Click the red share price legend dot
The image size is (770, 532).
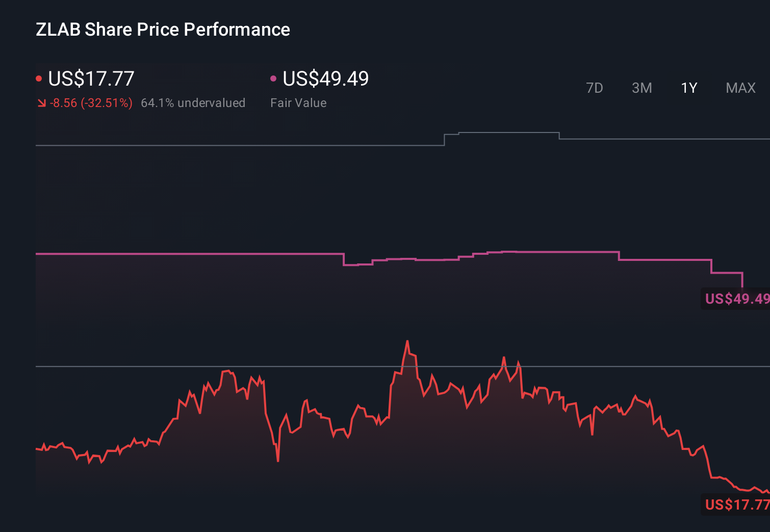tap(39, 77)
